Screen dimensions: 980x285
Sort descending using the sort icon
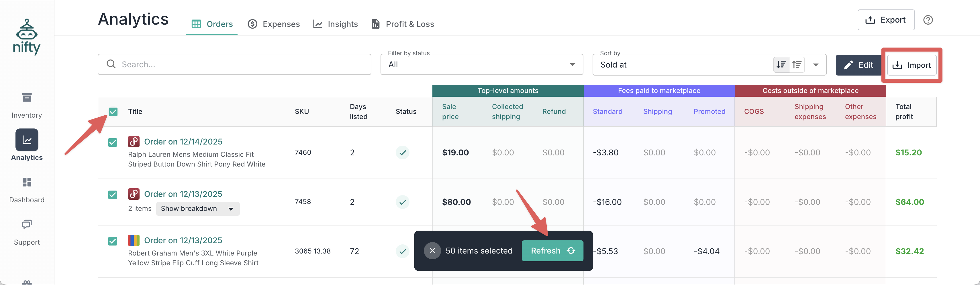pos(781,65)
